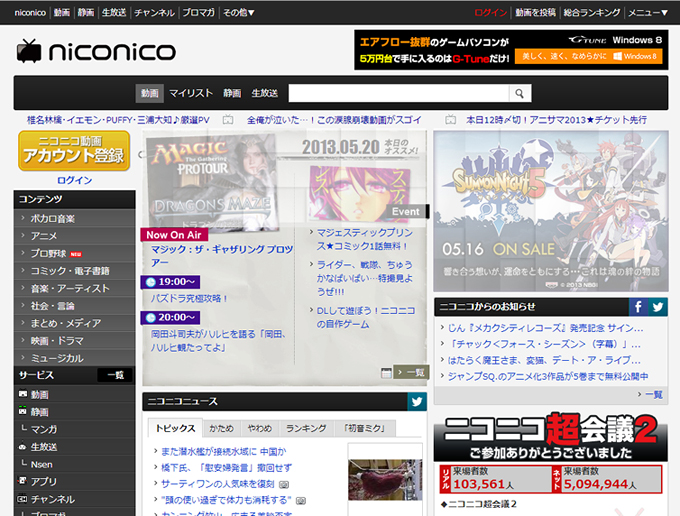Open メニュー dropdown in top bar
The height and width of the screenshot is (516, 680).
(x=648, y=13)
